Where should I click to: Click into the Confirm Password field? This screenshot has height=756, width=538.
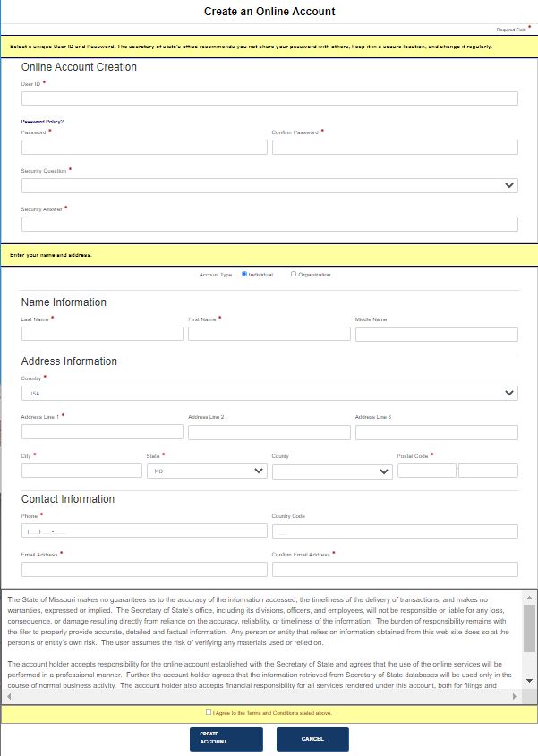point(395,147)
